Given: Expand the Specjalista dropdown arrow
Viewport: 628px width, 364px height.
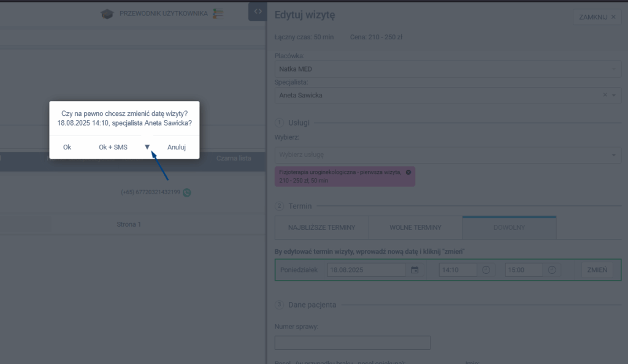Looking at the screenshot, I should pos(615,95).
